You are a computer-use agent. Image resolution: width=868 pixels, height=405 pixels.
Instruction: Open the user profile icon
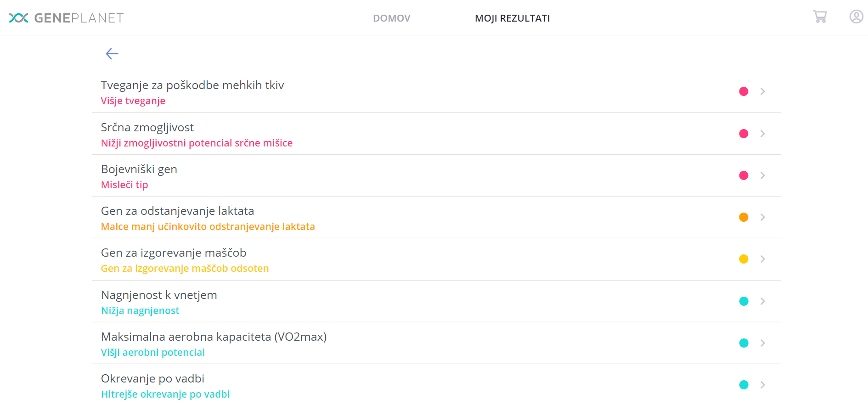[x=856, y=17]
